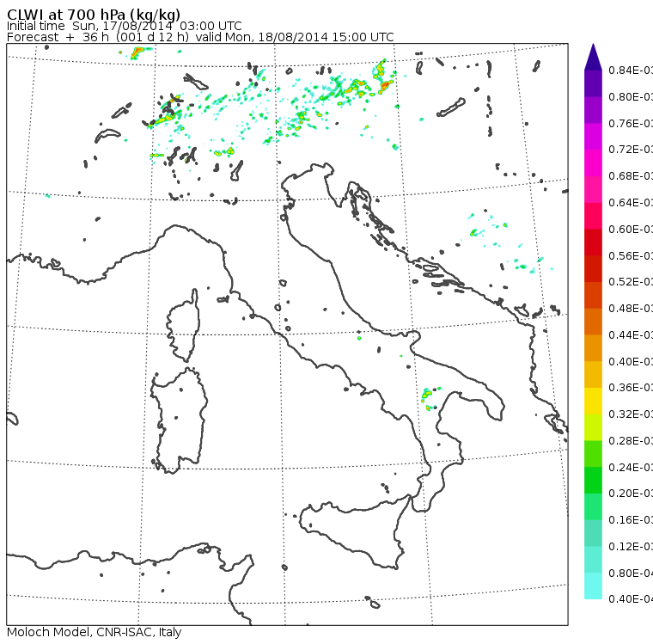Select the colorbar band between 0.80E-03 and 0.84E-03
Viewport: 653px width, 644px height.
click(x=593, y=83)
